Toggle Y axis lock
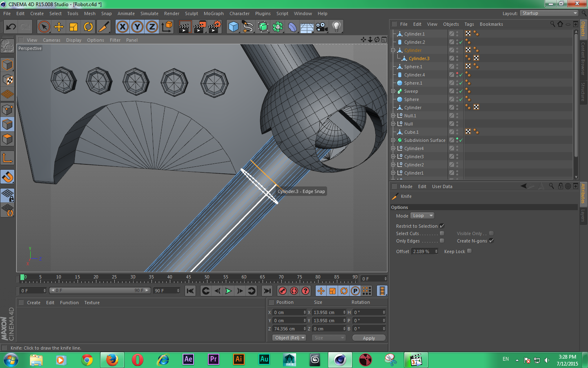 [x=137, y=27]
